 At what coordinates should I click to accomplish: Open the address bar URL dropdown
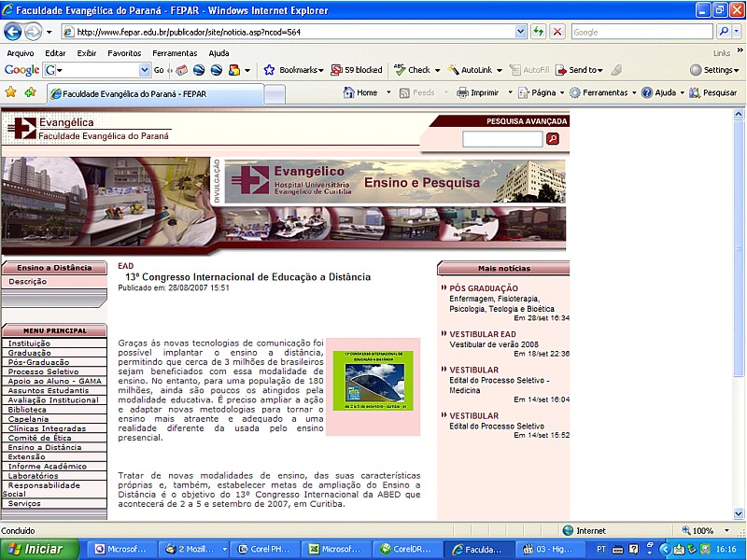tap(521, 31)
